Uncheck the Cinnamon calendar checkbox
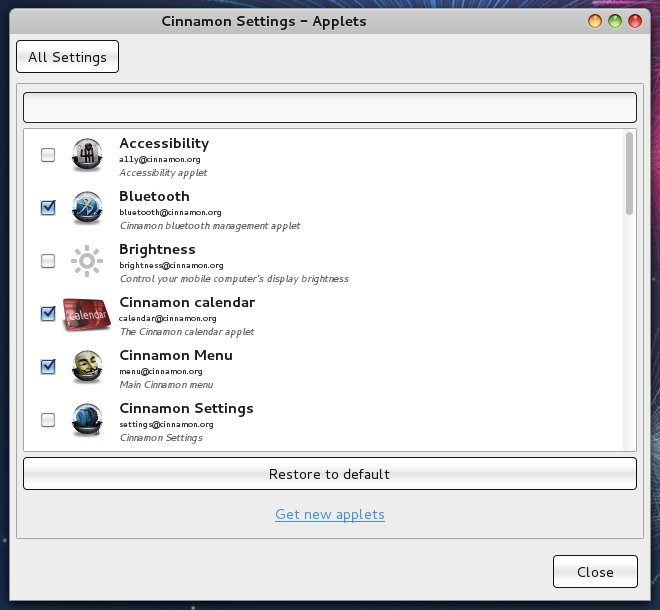 coord(48,314)
